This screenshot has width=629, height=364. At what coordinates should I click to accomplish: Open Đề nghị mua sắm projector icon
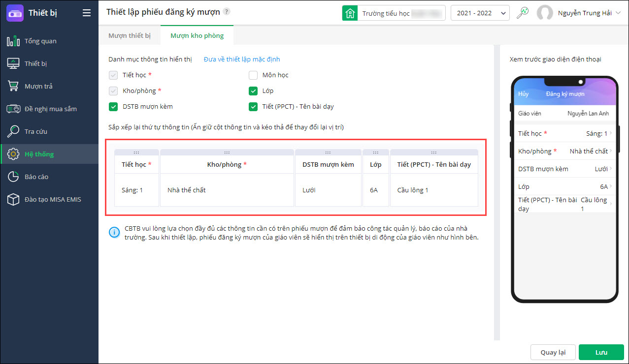[x=13, y=109]
